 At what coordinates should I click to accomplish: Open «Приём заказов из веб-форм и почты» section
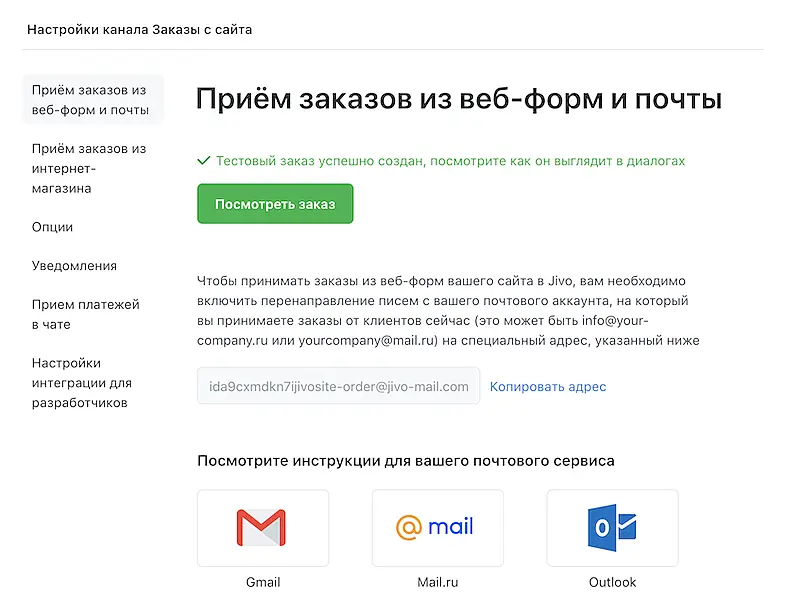point(90,100)
